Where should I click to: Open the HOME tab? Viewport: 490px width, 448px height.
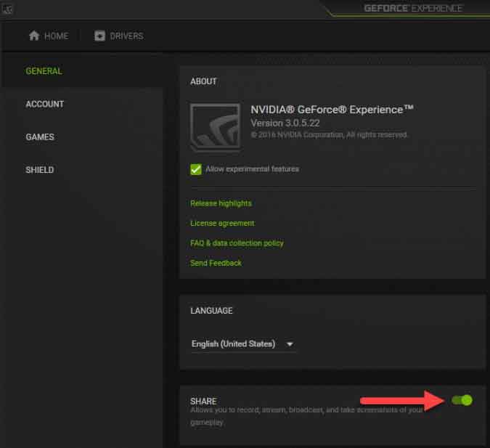pos(49,36)
